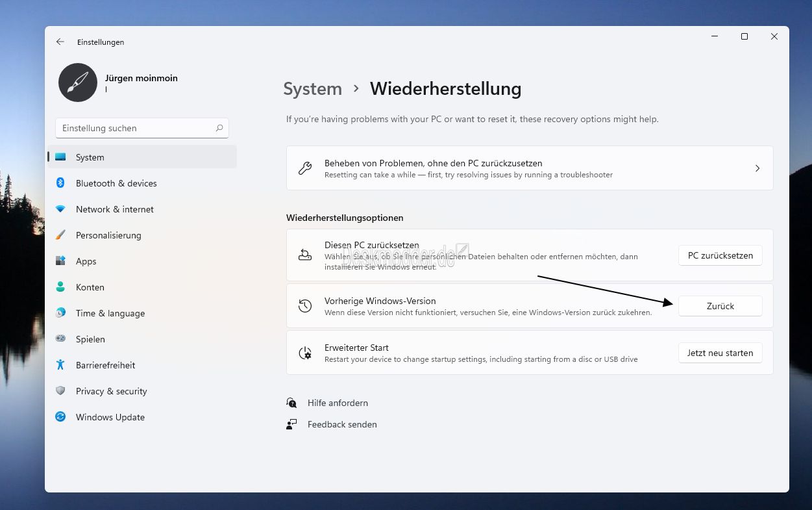This screenshot has width=812, height=510.
Task: Minimize the Einstellungen window
Action: coord(715,36)
